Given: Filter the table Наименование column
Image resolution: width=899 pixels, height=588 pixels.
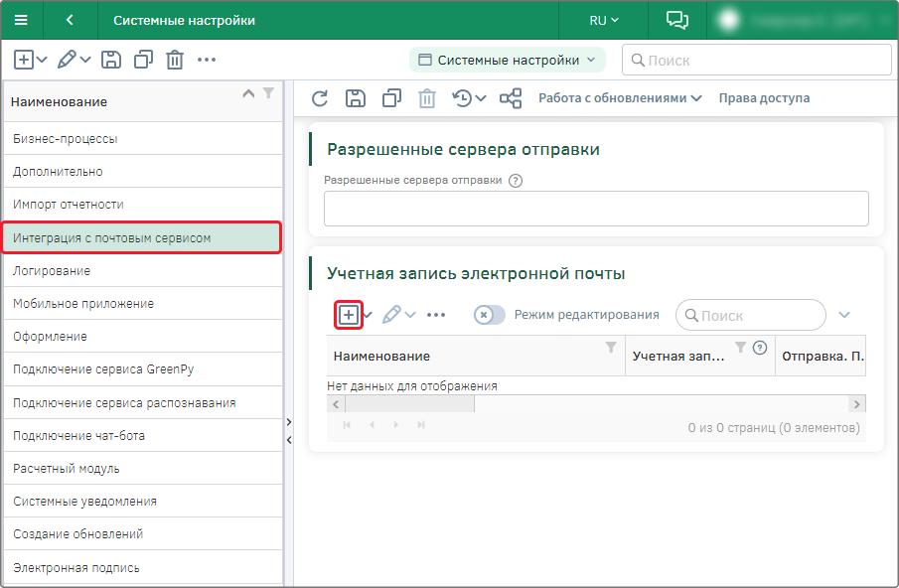Looking at the screenshot, I should point(611,348).
